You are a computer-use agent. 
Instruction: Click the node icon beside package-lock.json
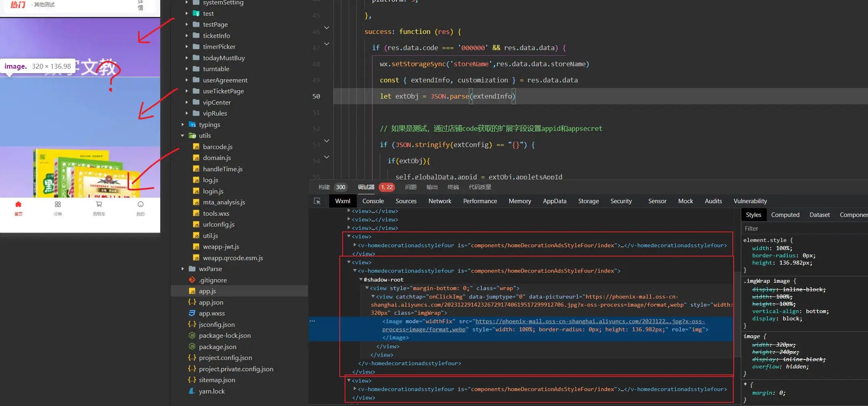tap(192, 335)
